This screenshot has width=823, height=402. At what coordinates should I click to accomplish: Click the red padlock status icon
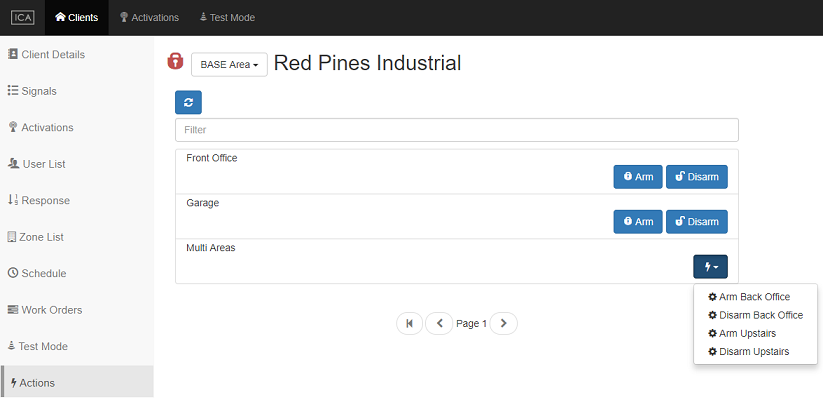[x=175, y=61]
